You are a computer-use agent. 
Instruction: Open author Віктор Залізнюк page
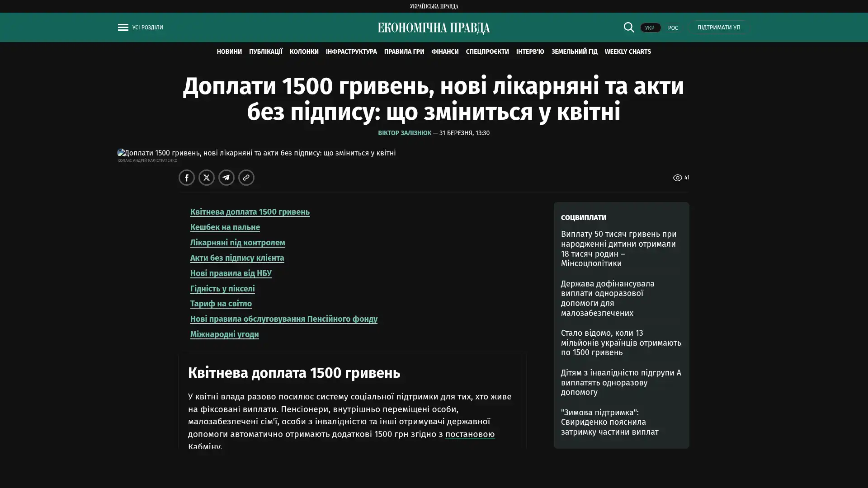pos(404,133)
